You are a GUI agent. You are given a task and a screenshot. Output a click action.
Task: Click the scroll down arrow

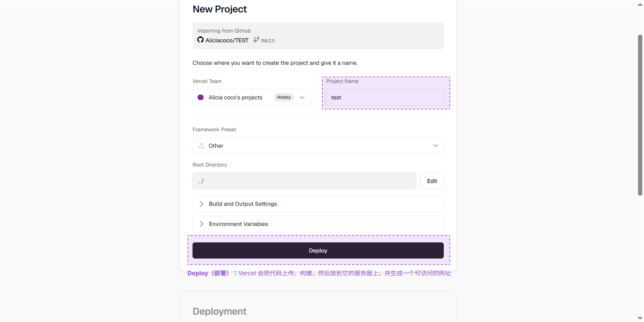point(640,318)
